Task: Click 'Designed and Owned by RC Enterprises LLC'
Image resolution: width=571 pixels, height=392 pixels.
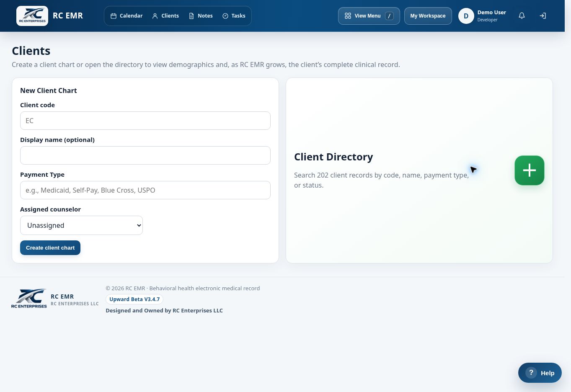Action: click(164, 311)
